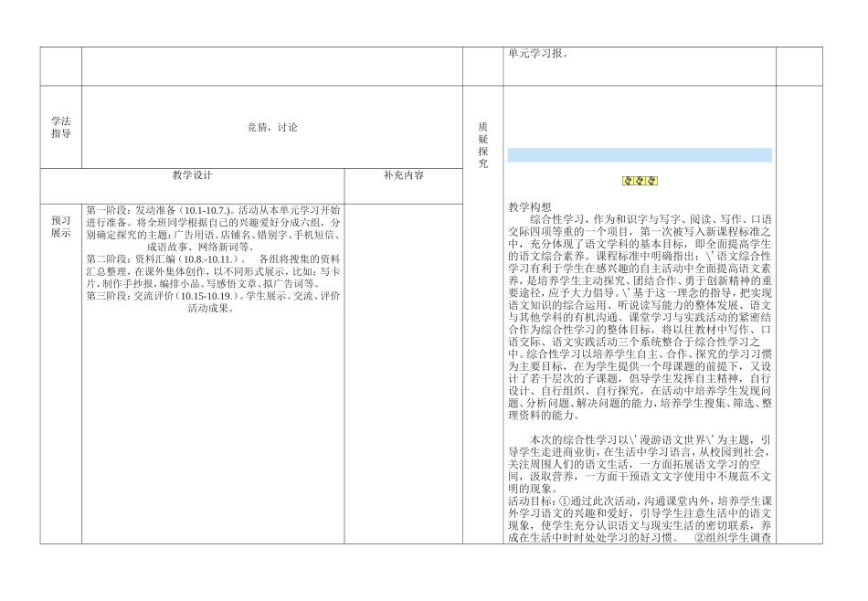Click the line starting 片，制作手抄报

coord(203,283)
